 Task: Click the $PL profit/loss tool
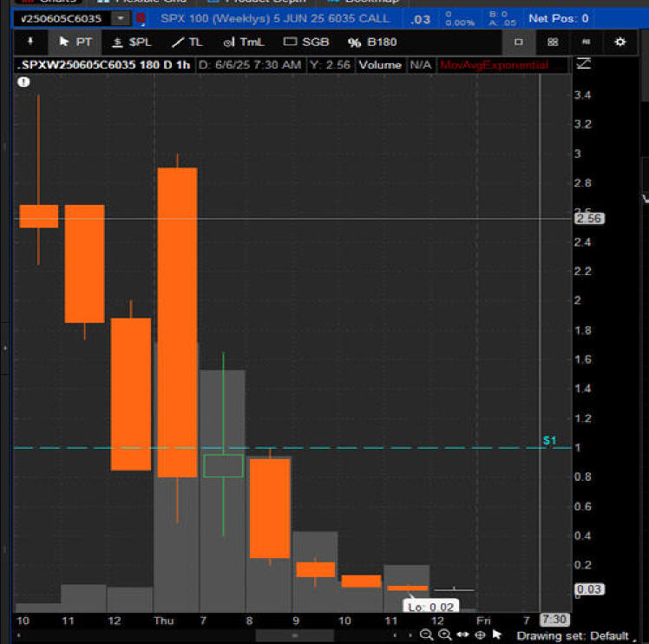(x=132, y=42)
